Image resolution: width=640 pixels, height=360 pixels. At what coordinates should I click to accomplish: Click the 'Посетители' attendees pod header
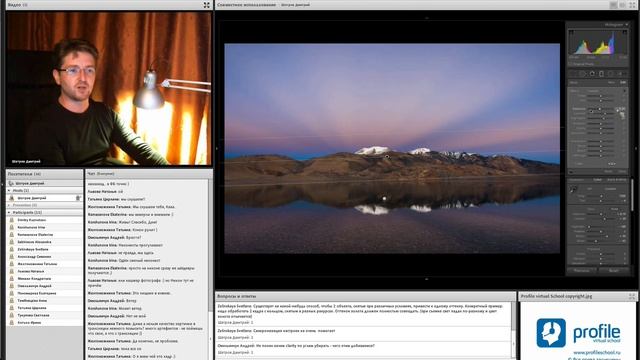(44, 174)
